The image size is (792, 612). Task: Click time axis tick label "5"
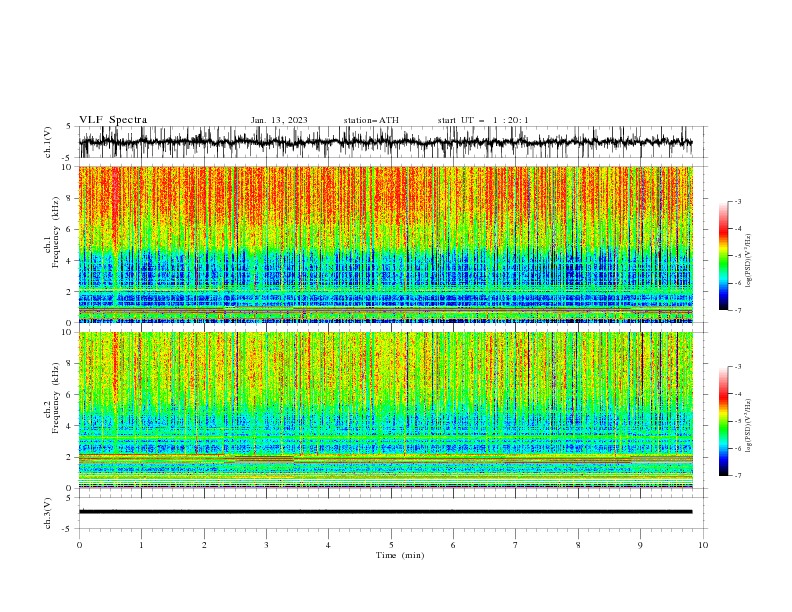point(391,545)
